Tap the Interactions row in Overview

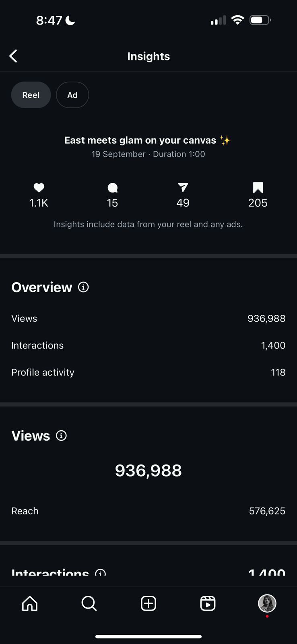tap(148, 345)
